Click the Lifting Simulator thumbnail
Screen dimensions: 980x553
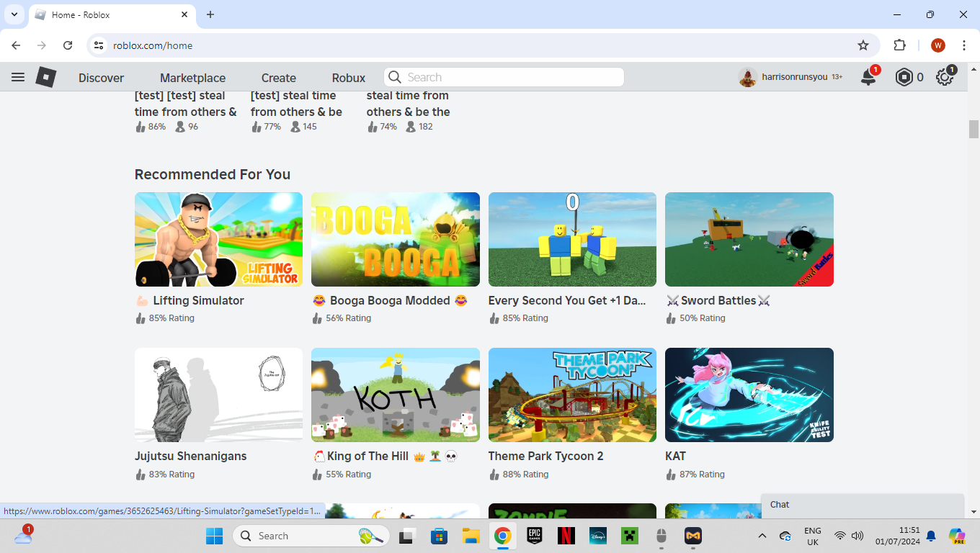point(218,239)
